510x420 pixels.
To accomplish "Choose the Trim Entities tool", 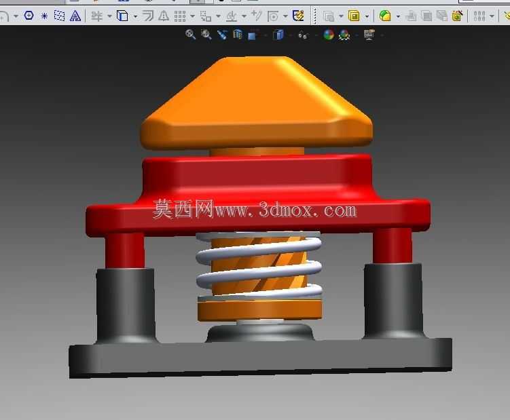I will (96, 16).
